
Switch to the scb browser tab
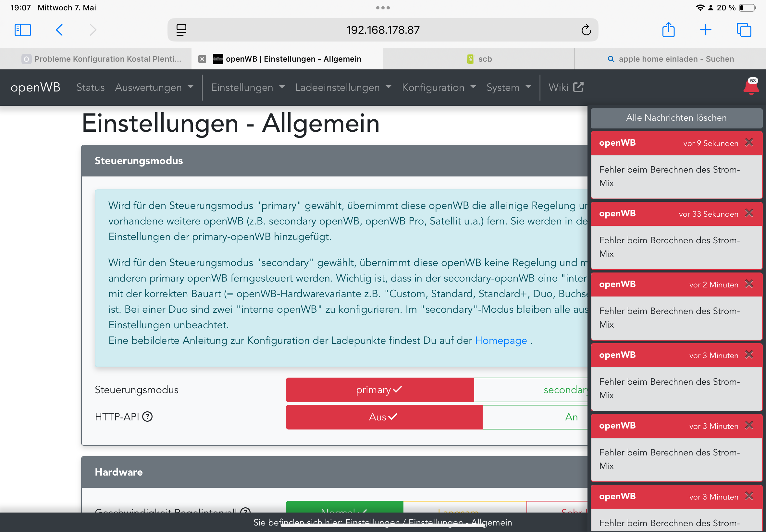pos(479,59)
